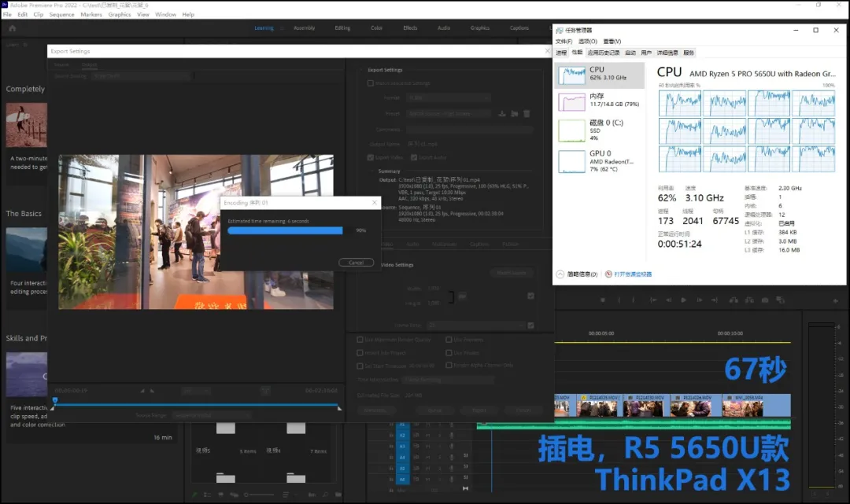This screenshot has width=850, height=504.
Task: Select GPU 0 in Task Manager sidebar
Action: 600,161
